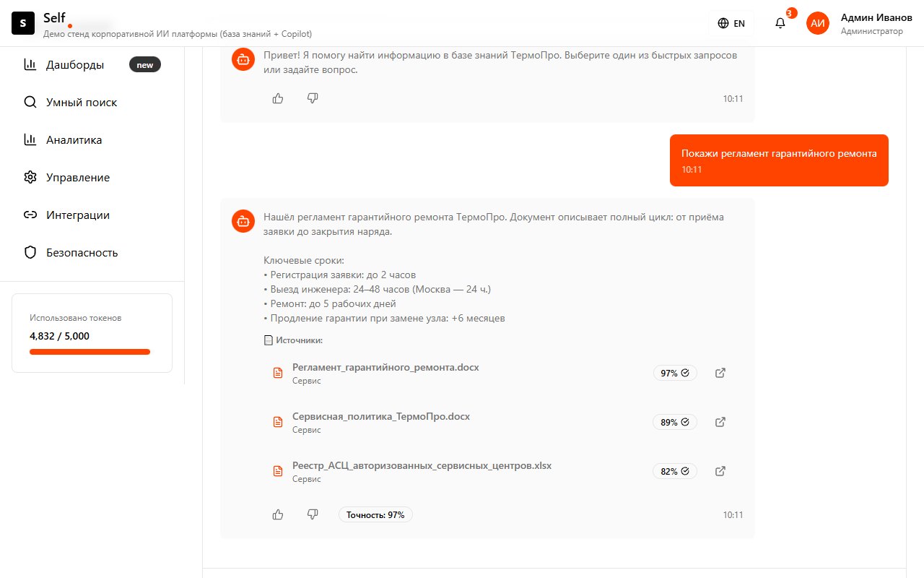Thumbs up the warranty regulation answer
This screenshot has width=924, height=578.
tap(278, 514)
